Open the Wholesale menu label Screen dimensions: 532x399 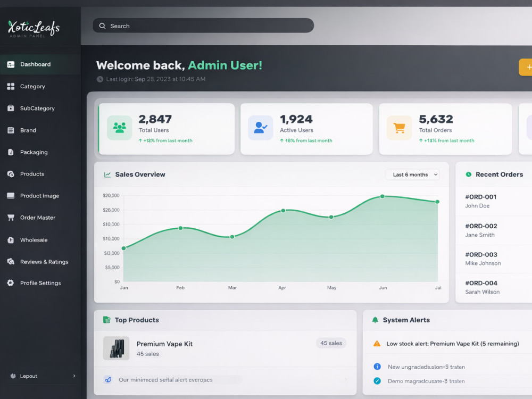(x=34, y=240)
